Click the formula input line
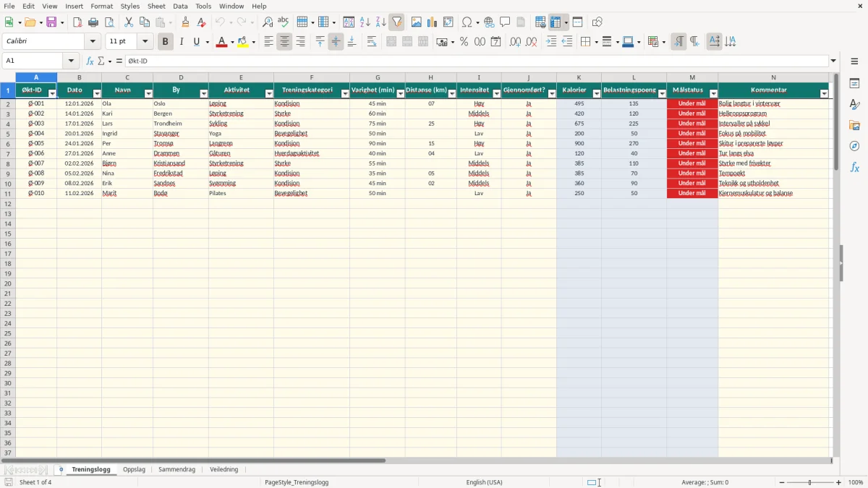This screenshot has width=868, height=488. pos(476,61)
